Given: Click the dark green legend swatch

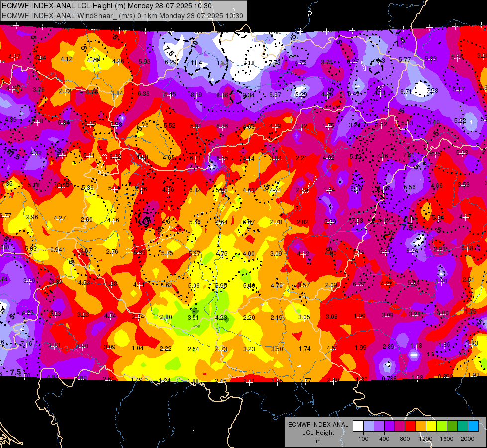Looking at the screenshot, I should pos(452,426).
